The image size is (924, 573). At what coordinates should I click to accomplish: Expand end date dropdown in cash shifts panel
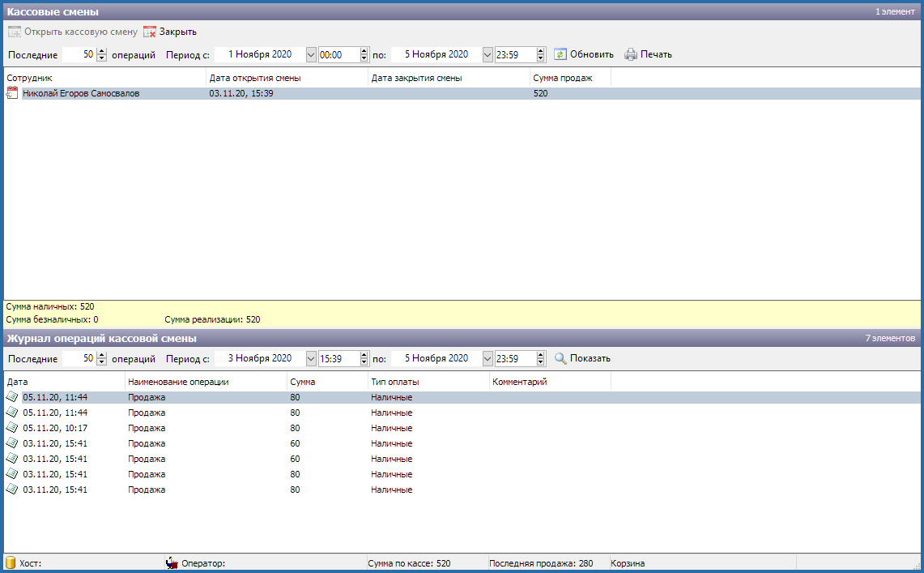(x=488, y=54)
